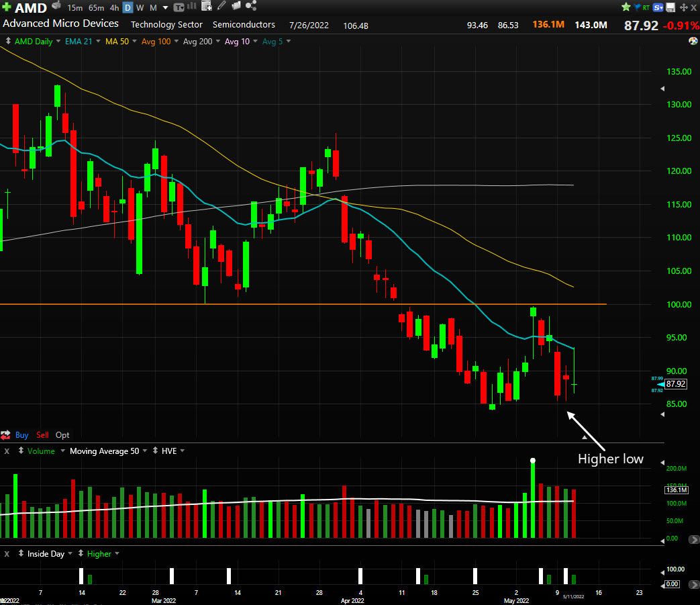This screenshot has height=605, width=700.
Task: Open the joystick icon beside AMD ticker
Action: point(56,6)
